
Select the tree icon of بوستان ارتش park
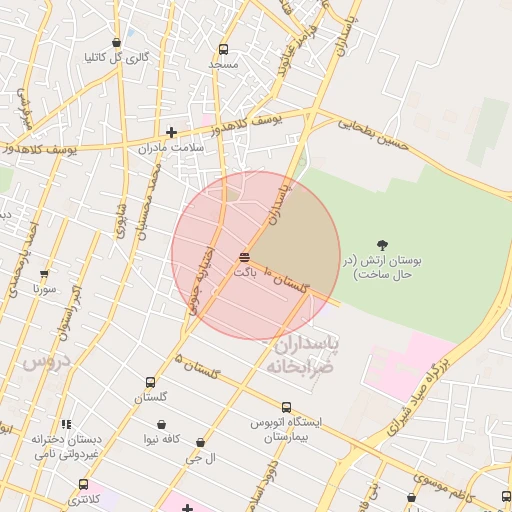pos(382,245)
